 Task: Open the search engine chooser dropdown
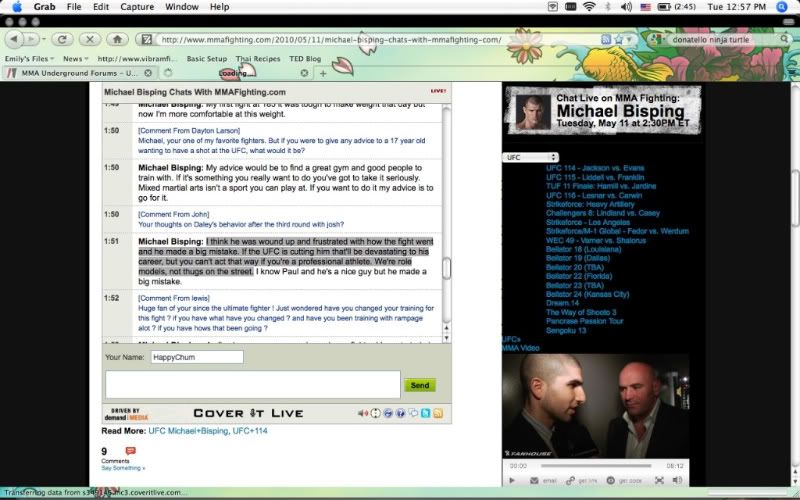point(658,39)
